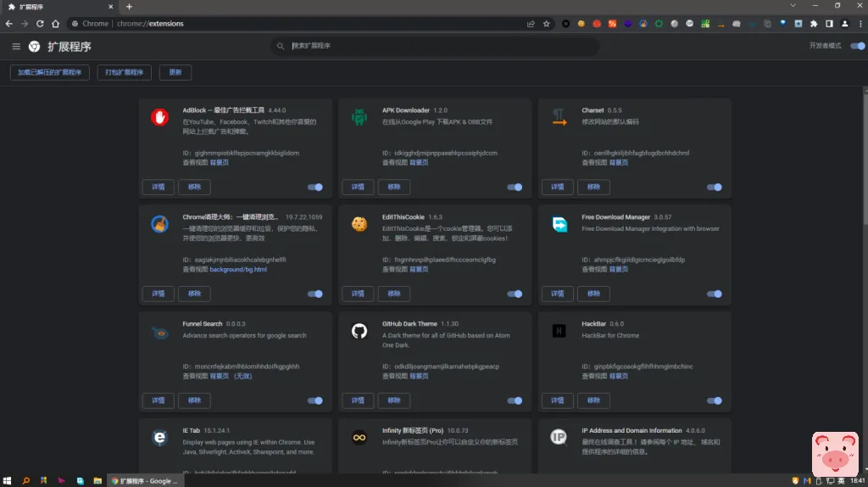Disable the AdBlock extension toggle
The height and width of the screenshot is (487, 868).
tap(315, 188)
